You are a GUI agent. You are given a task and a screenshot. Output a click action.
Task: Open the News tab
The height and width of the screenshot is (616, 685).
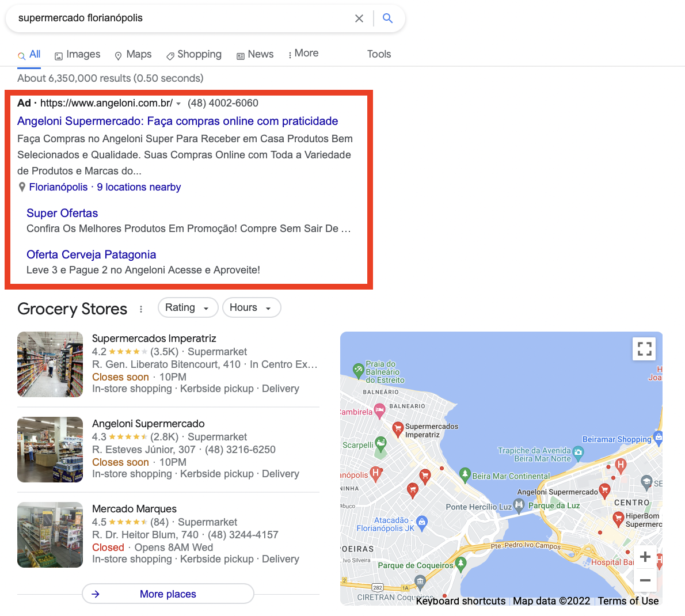(255, 55)
